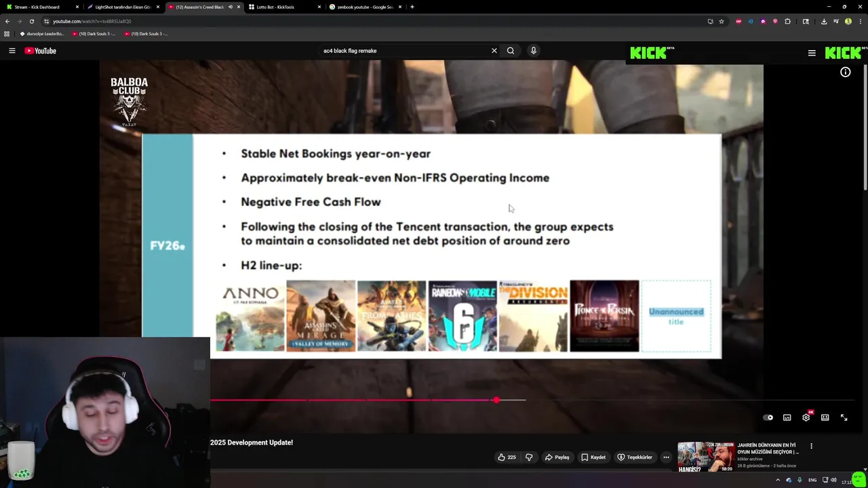Open the YouTube guide hamburger menu
This screenshot has width=868, height=488.
pos(12,51)
